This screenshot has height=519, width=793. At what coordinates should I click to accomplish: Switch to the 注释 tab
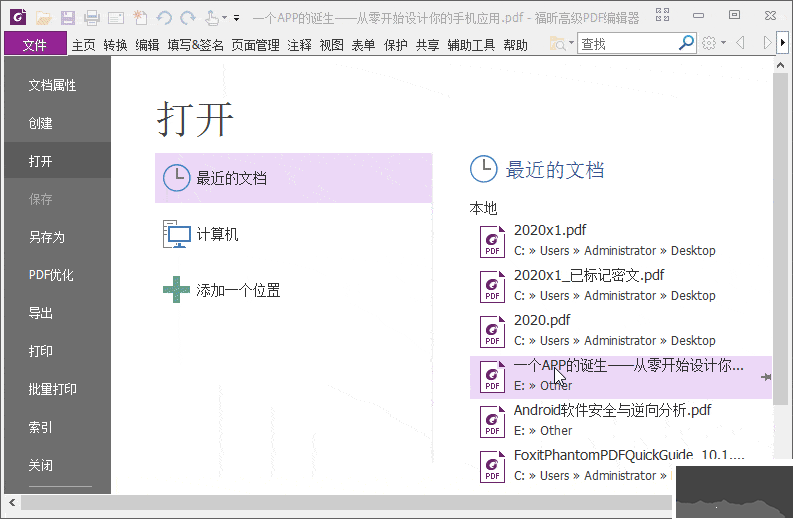coord(299,45)
